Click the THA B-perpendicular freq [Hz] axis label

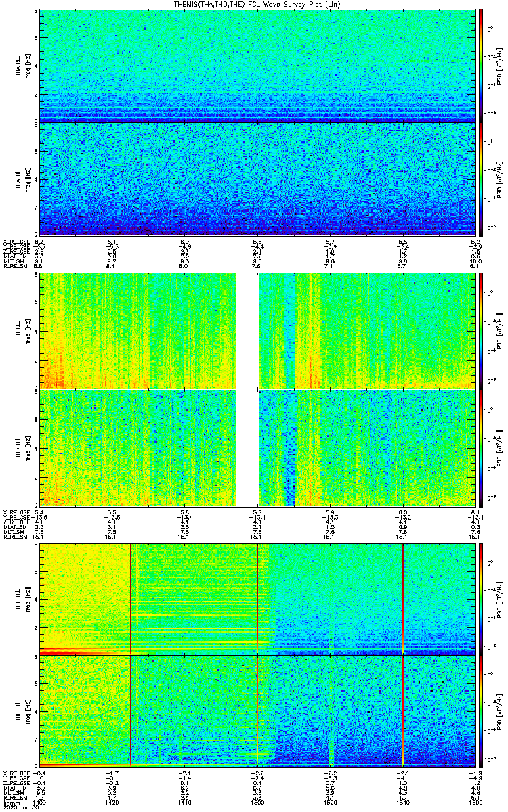[28, 66]
